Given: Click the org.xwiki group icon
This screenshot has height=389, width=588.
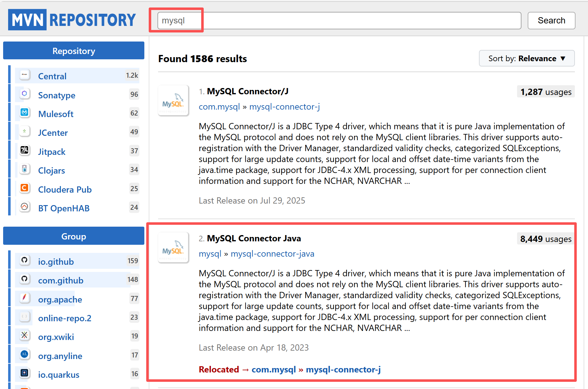Looking at the screenshot, I should [24, 335].
